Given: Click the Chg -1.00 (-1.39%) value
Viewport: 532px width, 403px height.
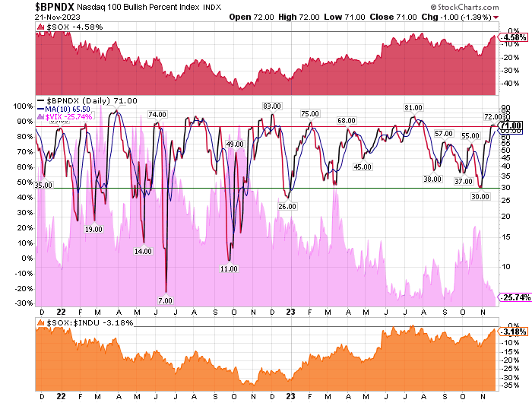Looking at the screenshot, I should point(456,17).
